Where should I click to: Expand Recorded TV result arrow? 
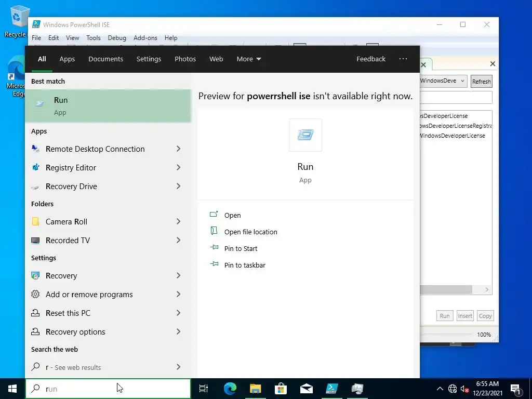(179, 240)
